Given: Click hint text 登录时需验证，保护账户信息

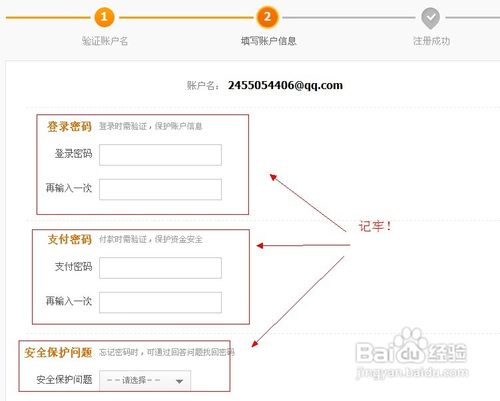Looking at the screenshot, I should click(x=151, y=126).
